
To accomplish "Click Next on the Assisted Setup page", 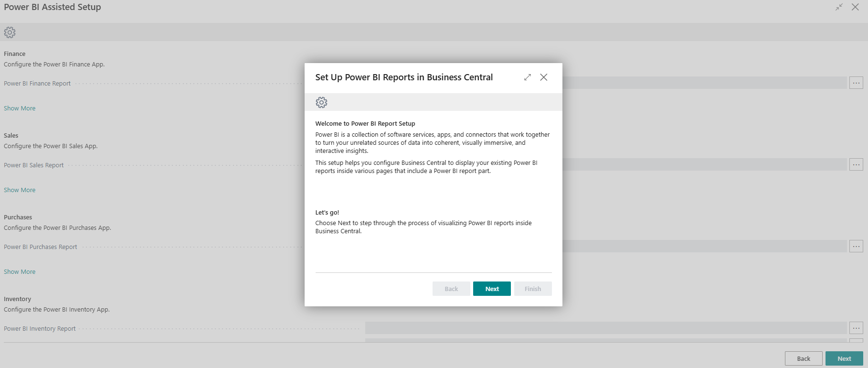I will click(844, 358).
